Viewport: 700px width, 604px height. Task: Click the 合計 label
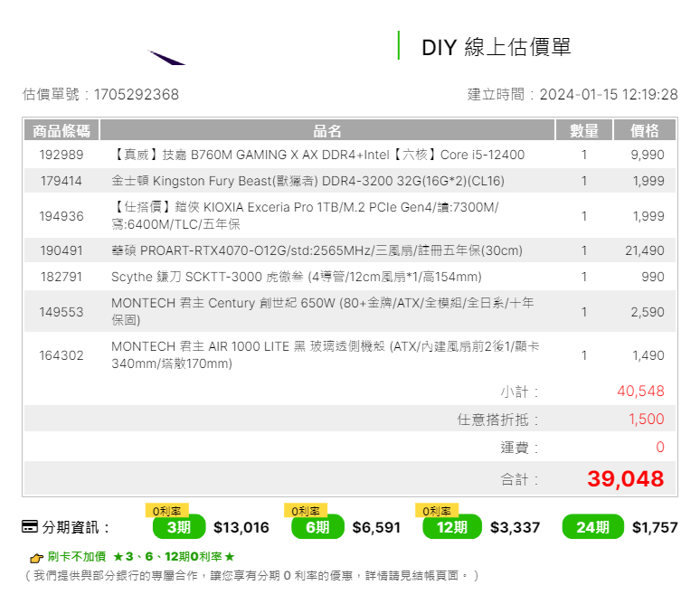coord(519,479)
